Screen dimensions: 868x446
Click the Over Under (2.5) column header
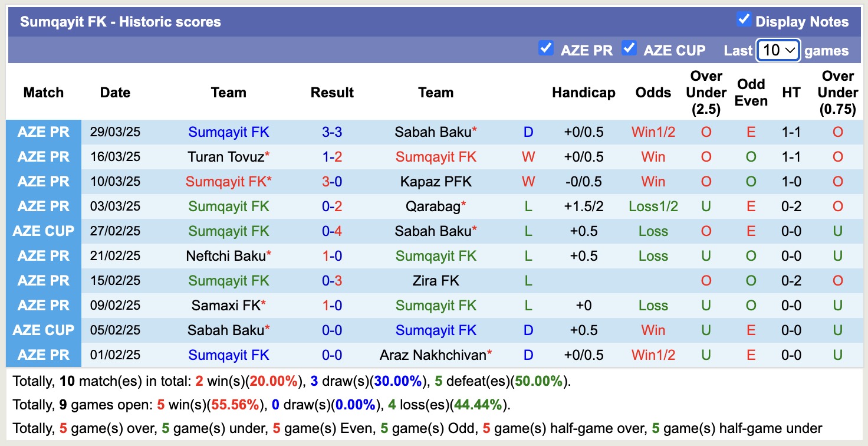coord(706,93)
